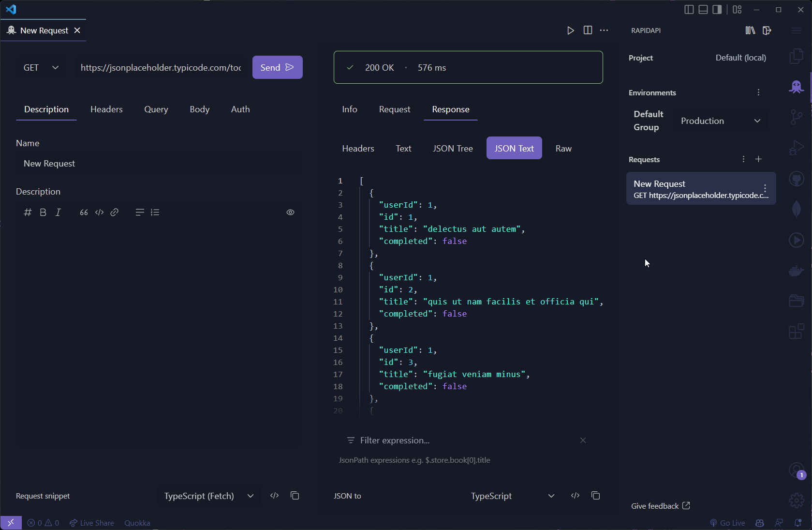Open Environments section options menu
The height and width of the screenshot is (530, 812).
tap(759, 92)
